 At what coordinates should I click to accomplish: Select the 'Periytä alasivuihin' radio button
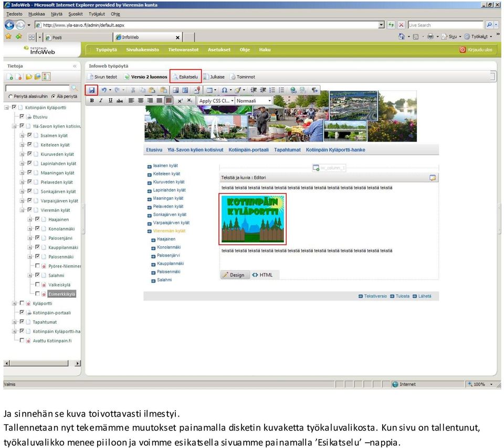(x=10, y=97)
